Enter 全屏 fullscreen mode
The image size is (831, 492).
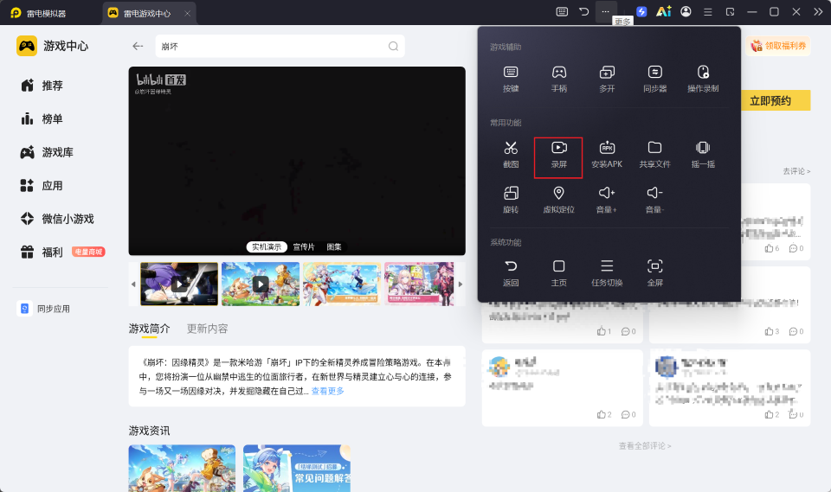[x=655, y=273]
